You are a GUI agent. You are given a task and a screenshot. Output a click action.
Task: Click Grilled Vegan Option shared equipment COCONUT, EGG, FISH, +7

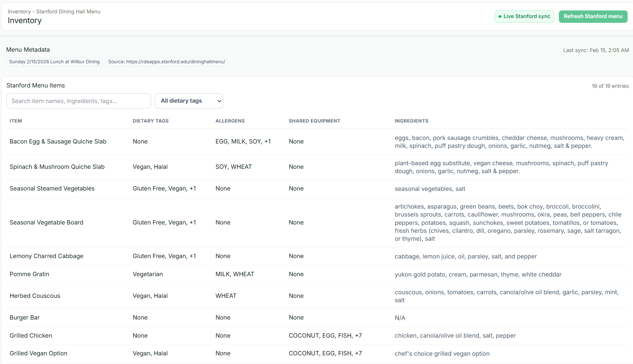pyautogui.click(x=325, y=353)
